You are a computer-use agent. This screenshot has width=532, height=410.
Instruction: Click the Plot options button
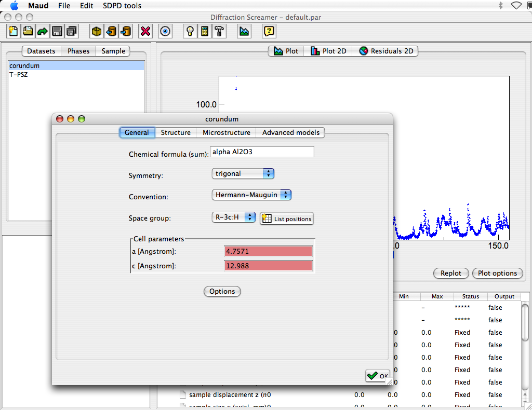497,273
